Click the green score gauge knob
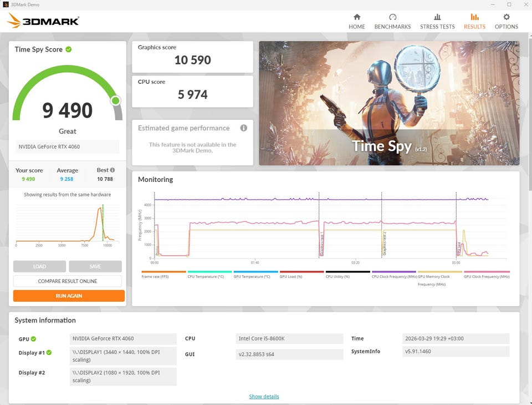The image size is (532, 405). click(x=116, y=100)
